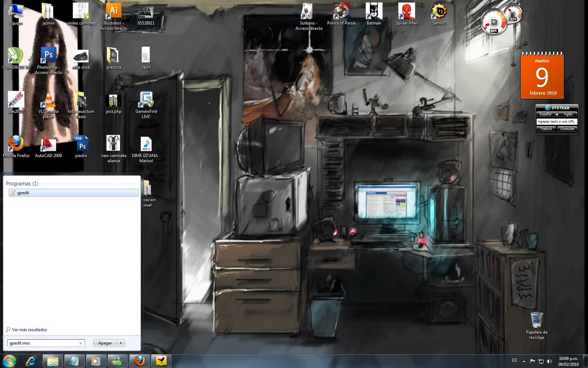Screen dimensions: 588x368
Task: Open the yellow bird taskbar app
Action: (x=161, y=361)
